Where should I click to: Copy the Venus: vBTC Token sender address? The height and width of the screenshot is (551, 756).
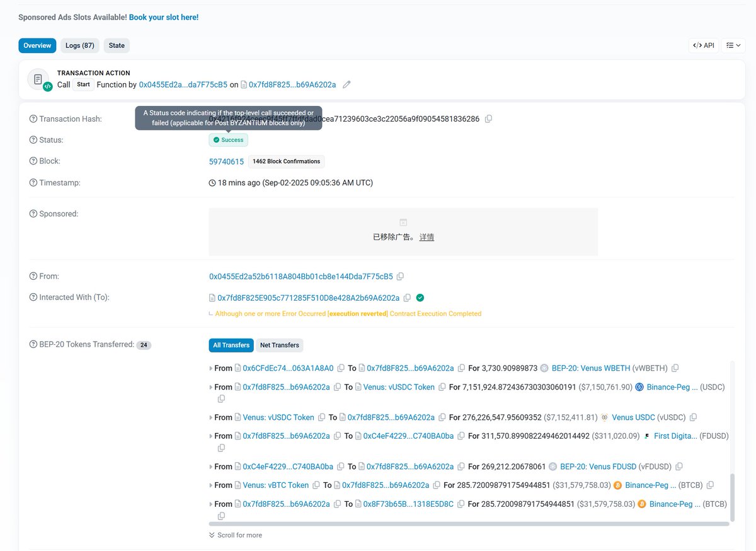point(316,485)
